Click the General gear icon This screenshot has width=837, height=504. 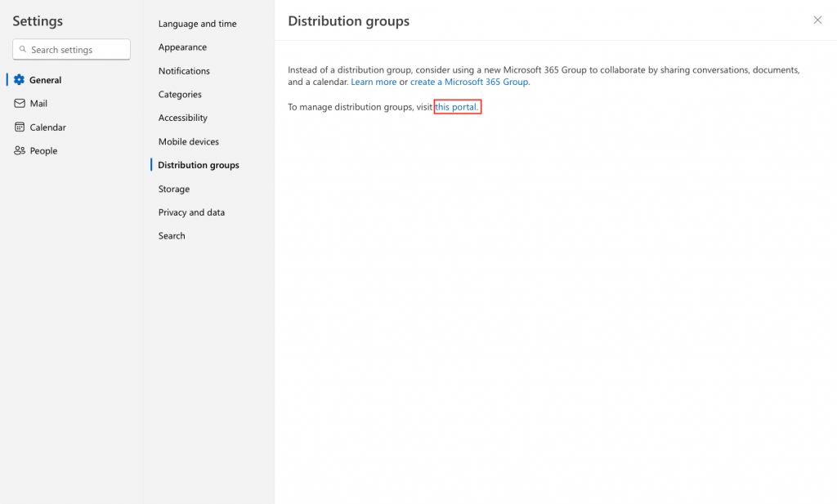[20, 79]
